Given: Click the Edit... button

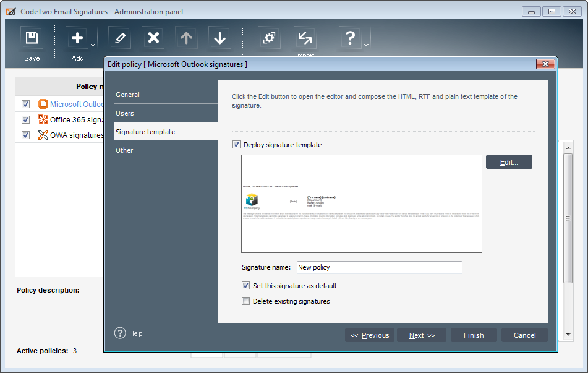Looking at the screenshot, I should tap(509, 162).
